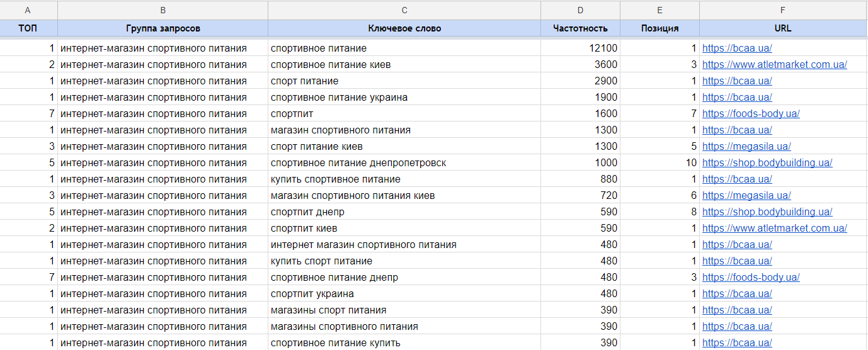Click keyword cell "спортпит украина"

pos(312,294)
